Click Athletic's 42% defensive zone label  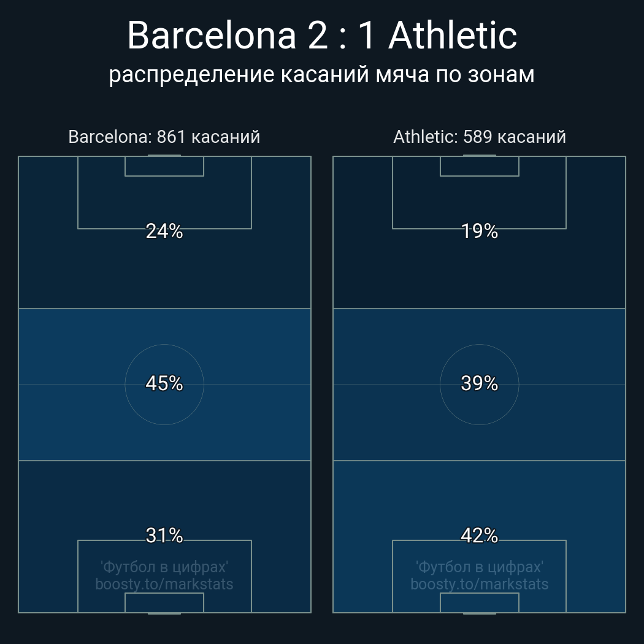pyautogui.click(x=480, y=535)
